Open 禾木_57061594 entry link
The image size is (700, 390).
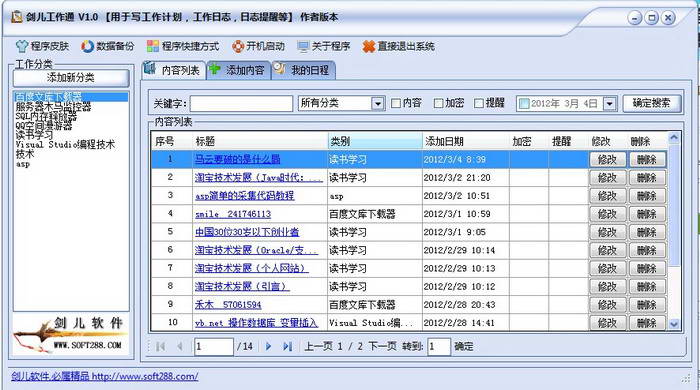[x=228, y=305]
